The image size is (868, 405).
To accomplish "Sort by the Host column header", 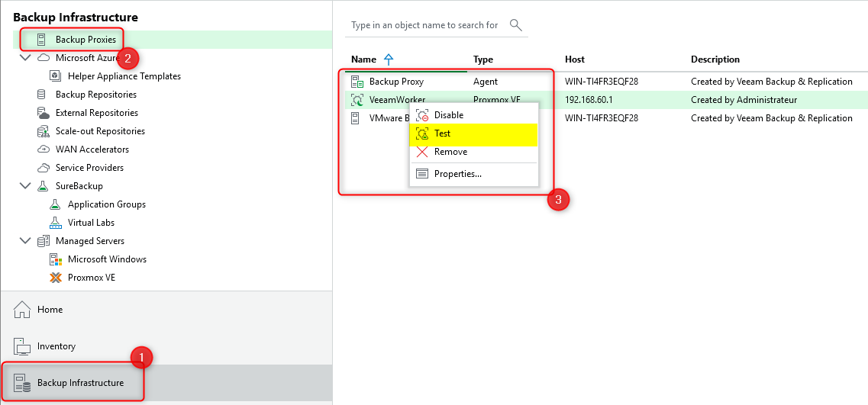I will [575, 59].
